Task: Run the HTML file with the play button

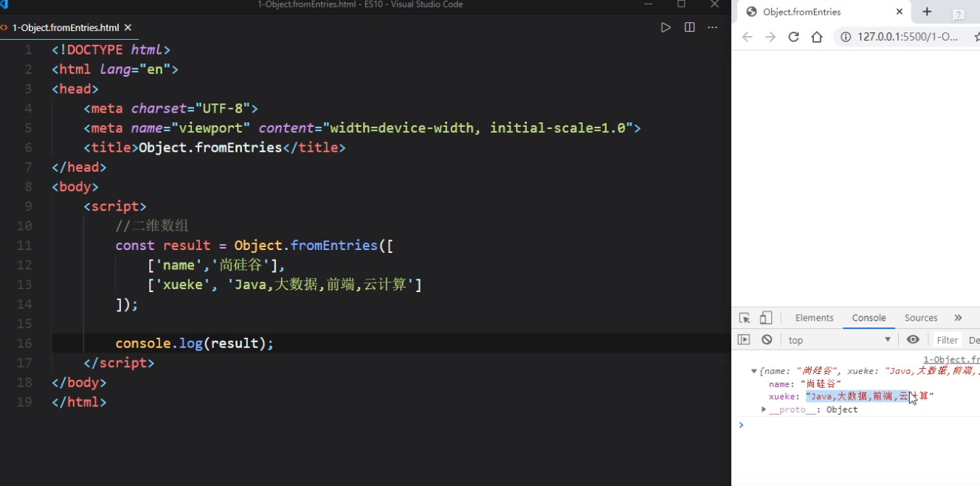Action: tap(666, 27)
